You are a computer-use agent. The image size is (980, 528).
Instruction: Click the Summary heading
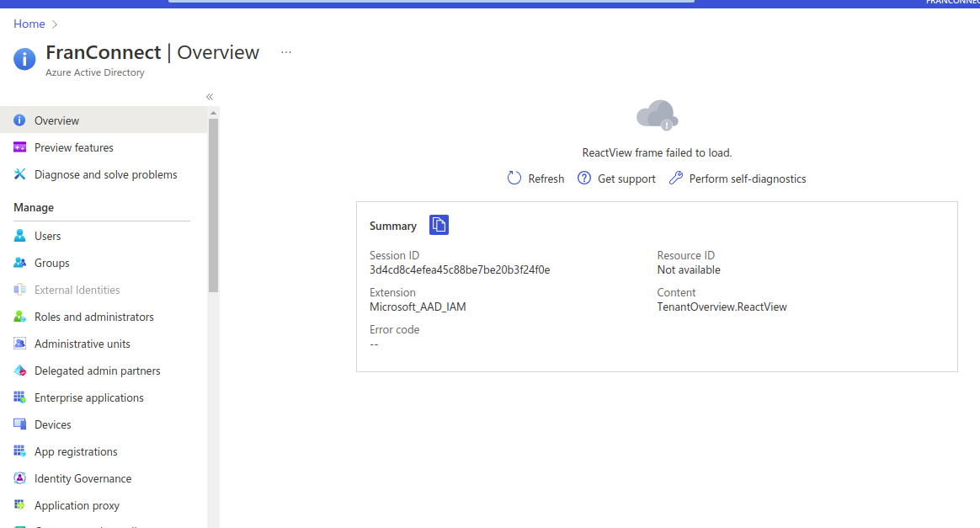[x=392, y=227]
